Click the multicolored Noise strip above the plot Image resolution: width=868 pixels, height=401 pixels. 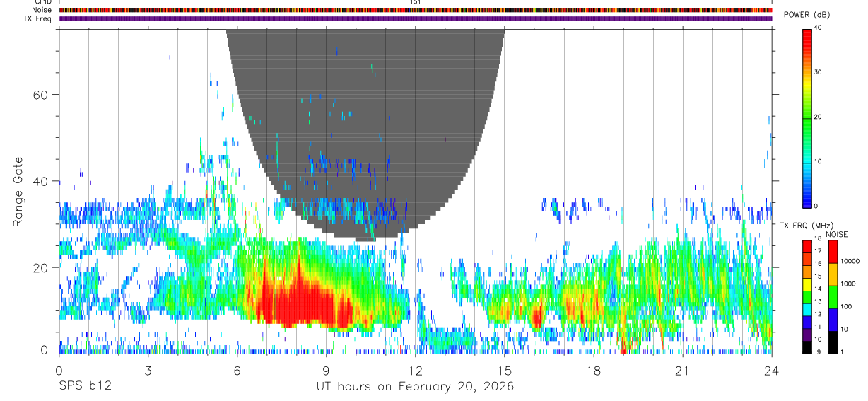(415, 10)
